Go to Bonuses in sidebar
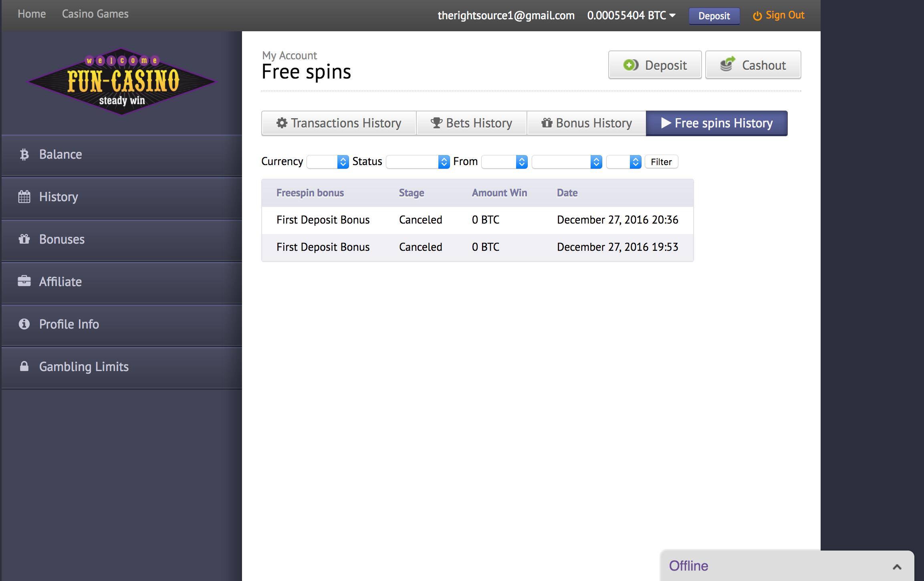924x581 pixels. (122, 240)
